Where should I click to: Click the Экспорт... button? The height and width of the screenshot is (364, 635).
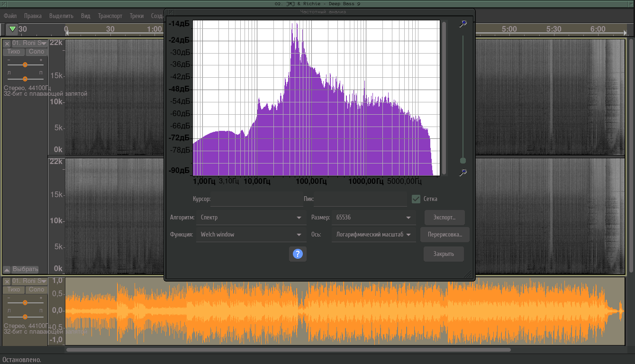pos(444,218)
